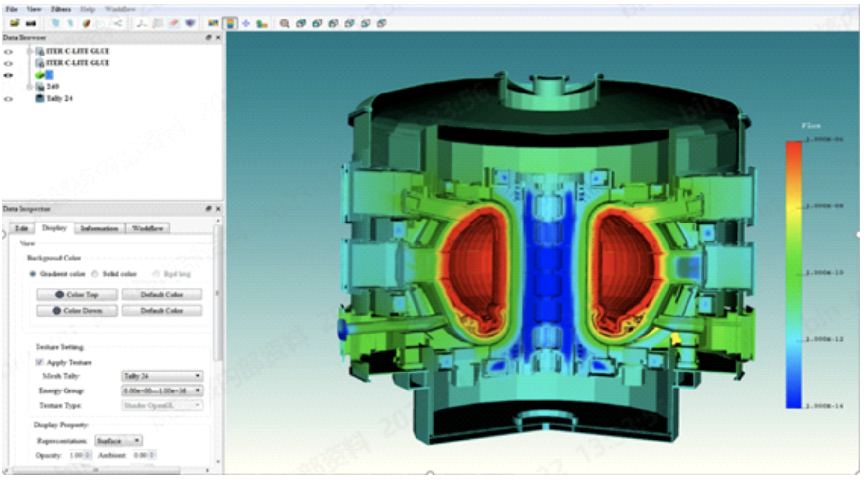Select the Gradient color radio button
The height and width of the screenshot is (483, 868).
point(33,274)
